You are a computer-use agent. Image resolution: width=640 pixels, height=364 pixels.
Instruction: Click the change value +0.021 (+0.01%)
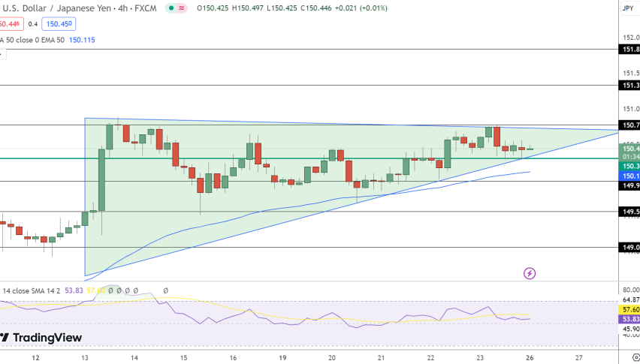tap(361, 8)
